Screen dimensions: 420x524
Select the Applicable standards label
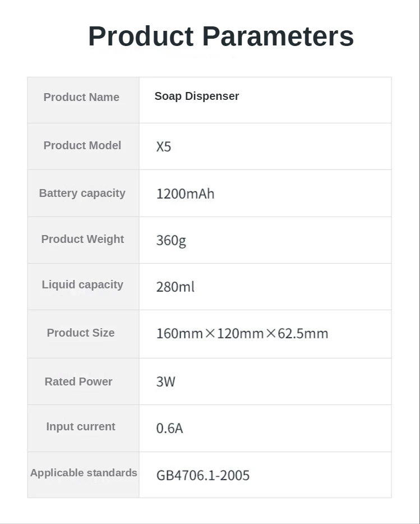pyautogui.click(x=84, y=472)
